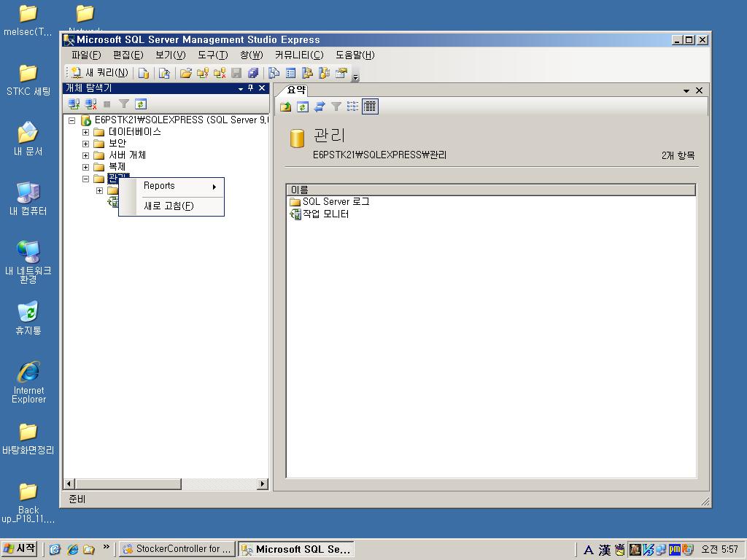The width and height of the screenshot is (747, 560).
Task: Click the 새 쿼리(N) new query button
Action: tap(100, 73)
